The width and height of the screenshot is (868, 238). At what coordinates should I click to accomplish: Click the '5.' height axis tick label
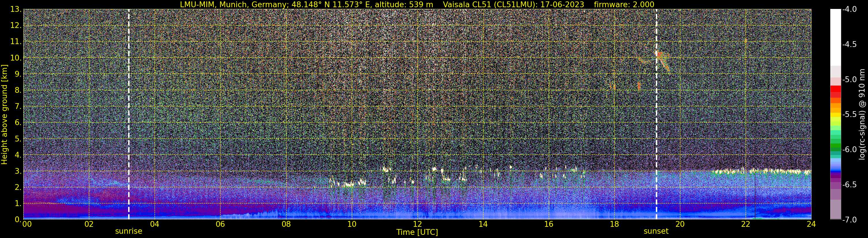18,139
